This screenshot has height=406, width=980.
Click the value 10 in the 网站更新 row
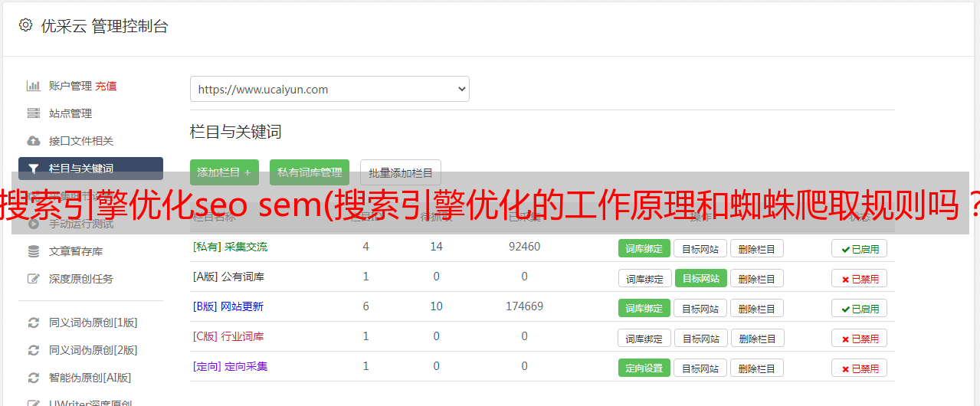(437, 306)
